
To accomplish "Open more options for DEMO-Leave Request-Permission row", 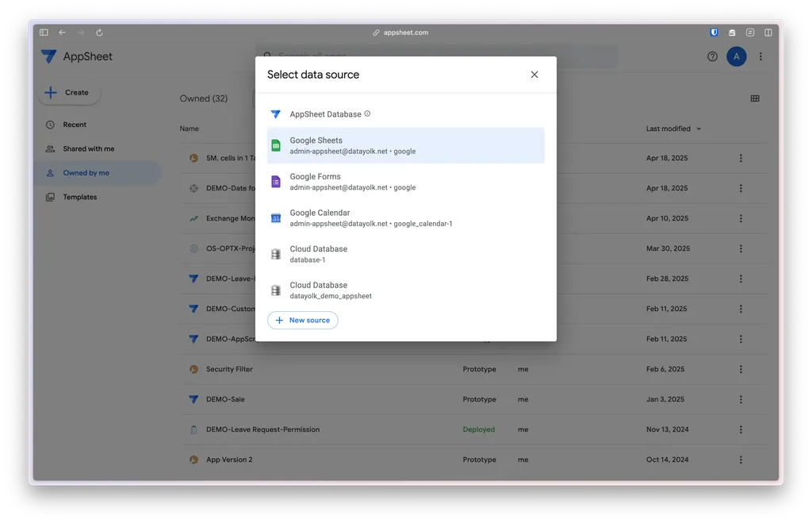I will [x=741, y=429].
